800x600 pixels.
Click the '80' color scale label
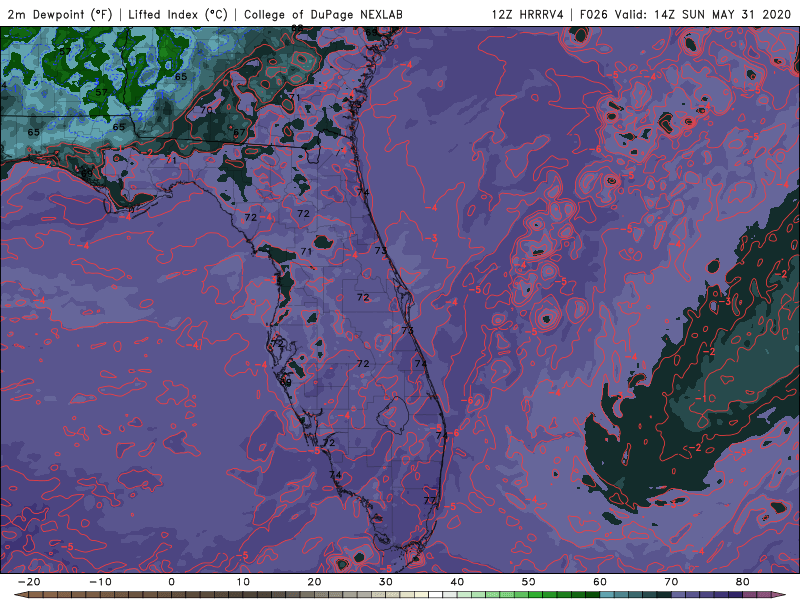coord(743,582)
